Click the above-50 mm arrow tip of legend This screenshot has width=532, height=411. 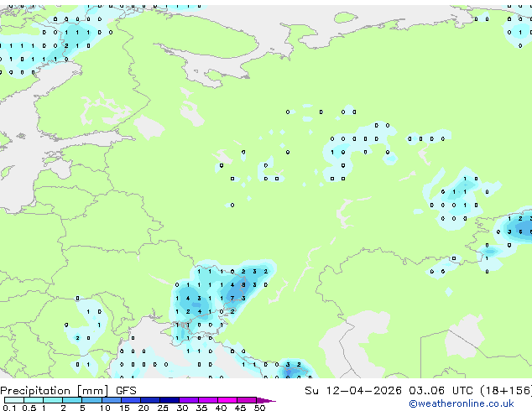coord(266,400)
